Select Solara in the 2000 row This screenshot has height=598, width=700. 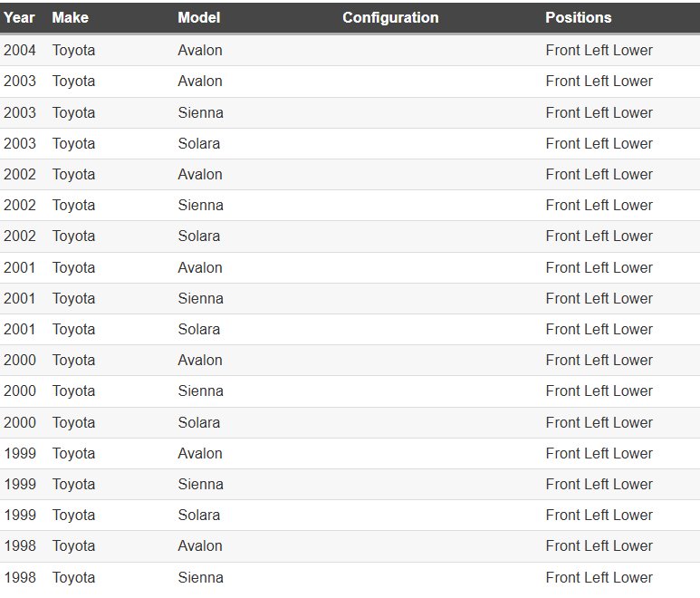(x=198, y=422)
